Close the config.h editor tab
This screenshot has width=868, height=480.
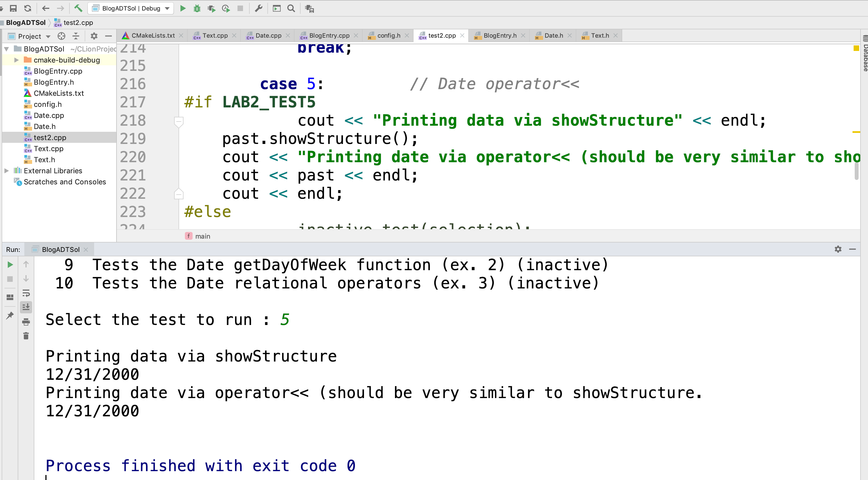(407, 35)
